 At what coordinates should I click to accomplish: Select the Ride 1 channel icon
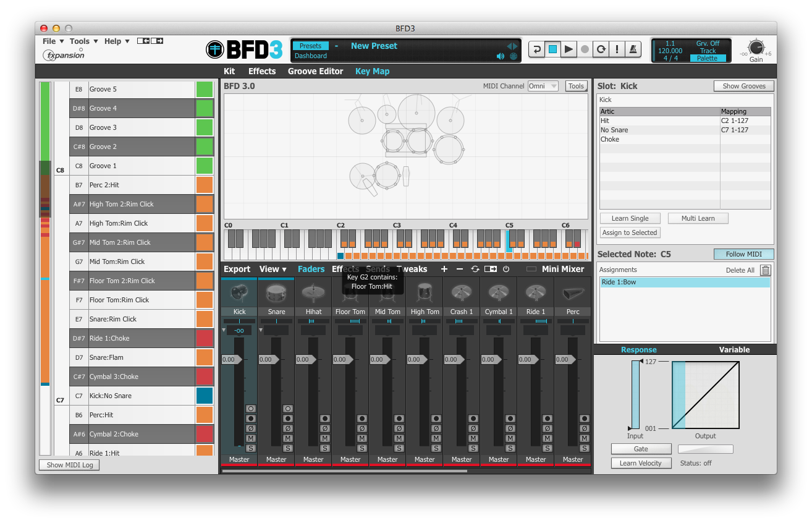pyautogui.click(x=536, y=293)
